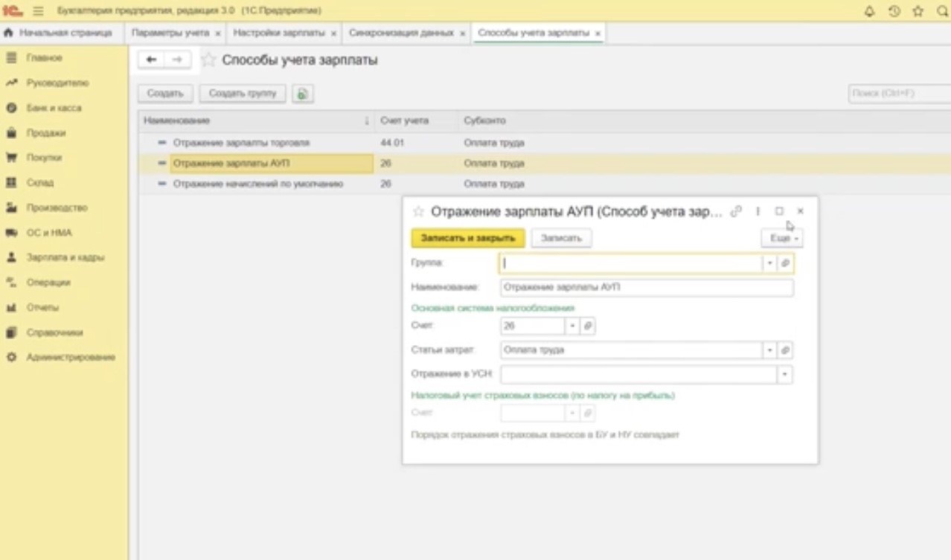Open the main hamburger menu
Screen dimensions: 951x560
tap(39, 11)
